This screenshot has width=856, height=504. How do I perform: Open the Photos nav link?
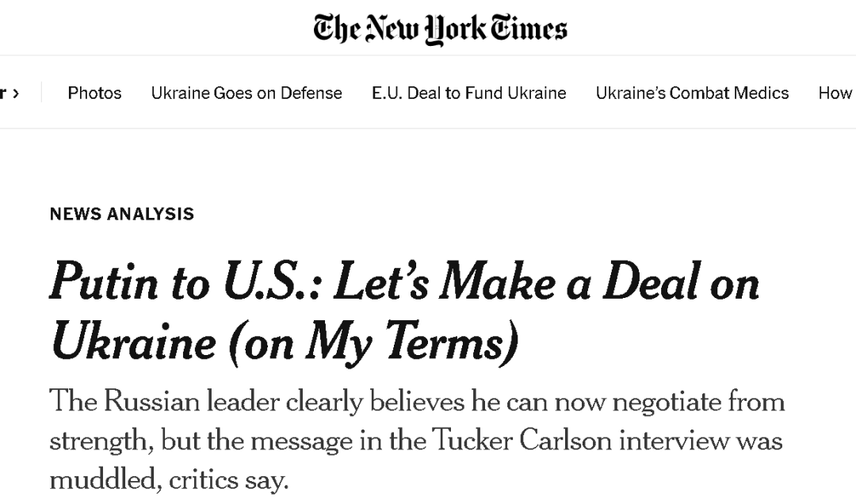coord(94,93)
